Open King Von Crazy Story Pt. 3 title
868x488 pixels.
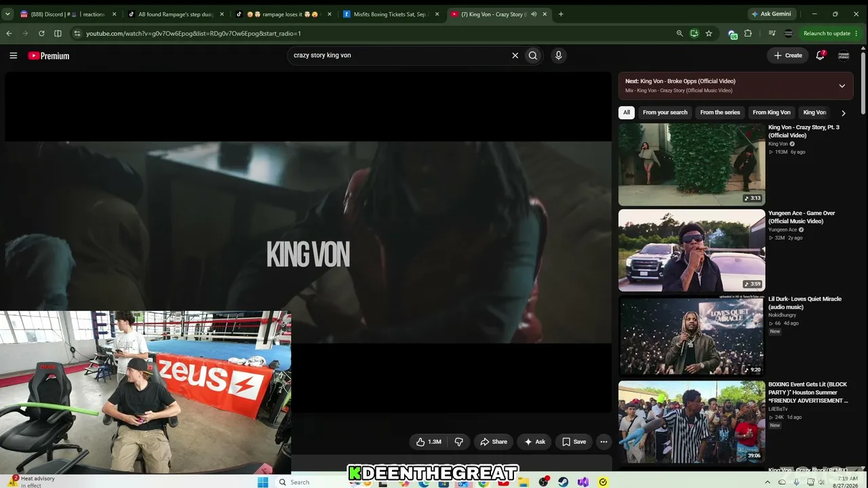[x=804, y=131]
